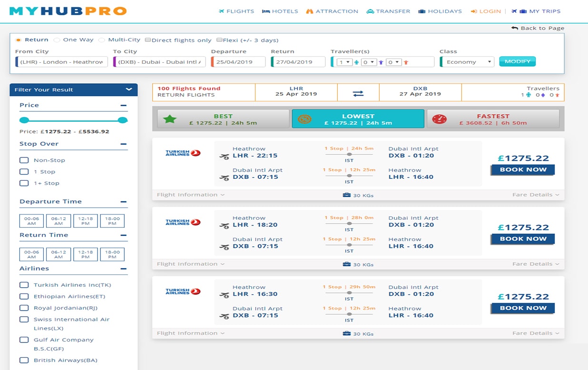Open the children count dropdown
This screenshot has height=370, width=588.
click(369, 62)
